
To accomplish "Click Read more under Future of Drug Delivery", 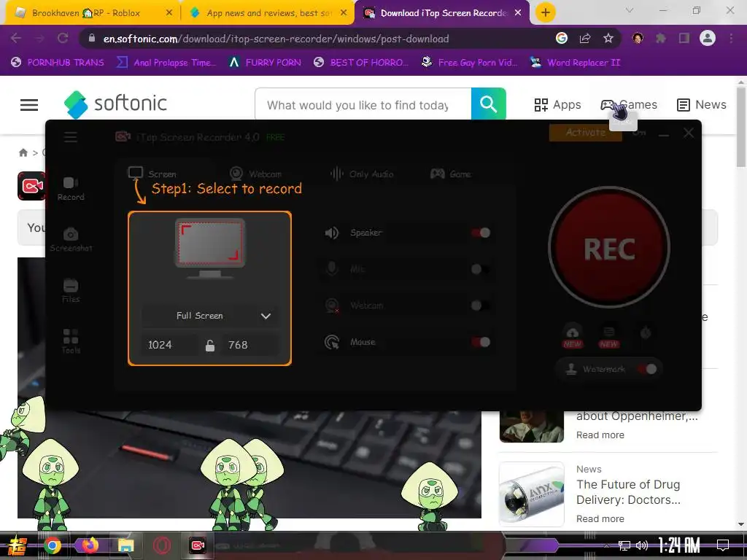I will pyautogui.click(x=600, y=518).
